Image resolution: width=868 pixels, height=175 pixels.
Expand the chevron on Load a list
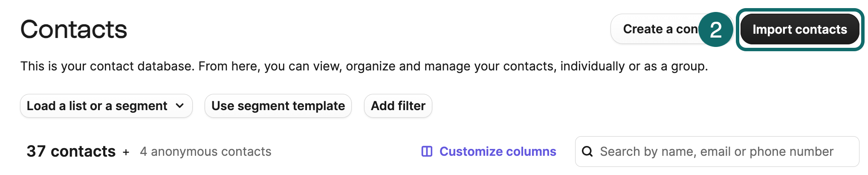180,106
